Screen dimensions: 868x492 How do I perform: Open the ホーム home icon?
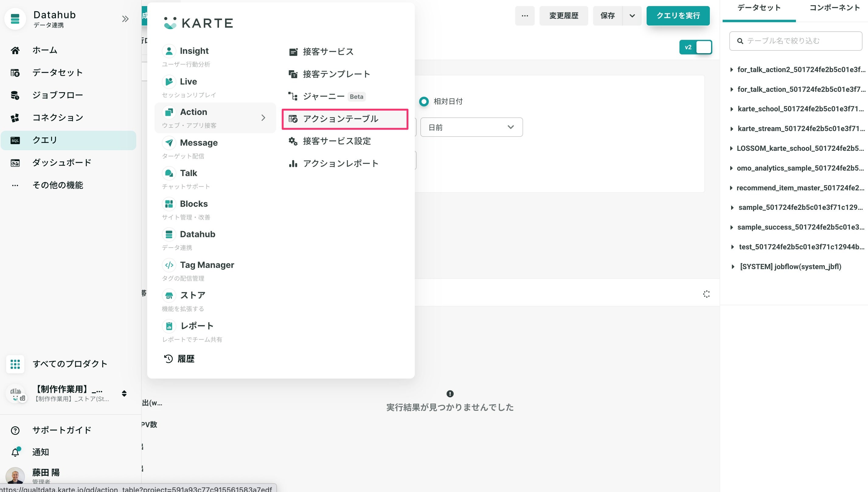(15, 50)
